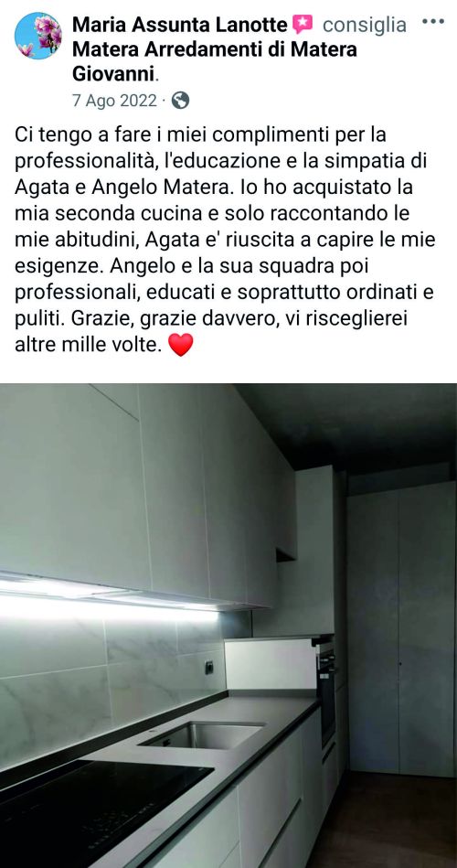The width and height of the screenshot is (457, 868).
Task: Tap the 7 Ago 2022 timestamp
Action: click(114, 101)
